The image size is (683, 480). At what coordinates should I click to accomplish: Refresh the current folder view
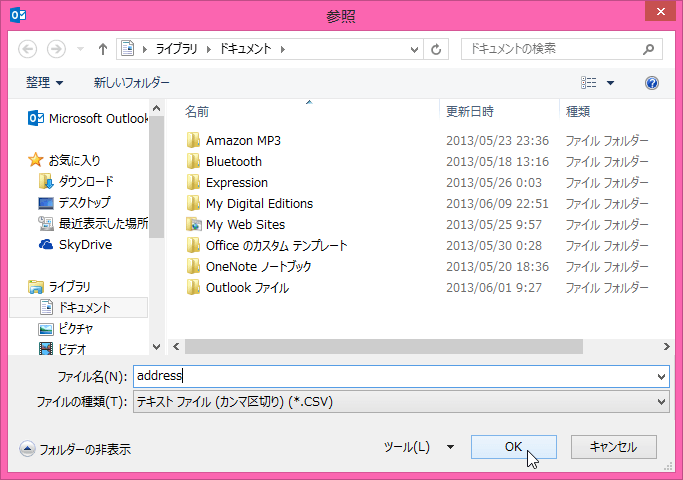[436, 49]
